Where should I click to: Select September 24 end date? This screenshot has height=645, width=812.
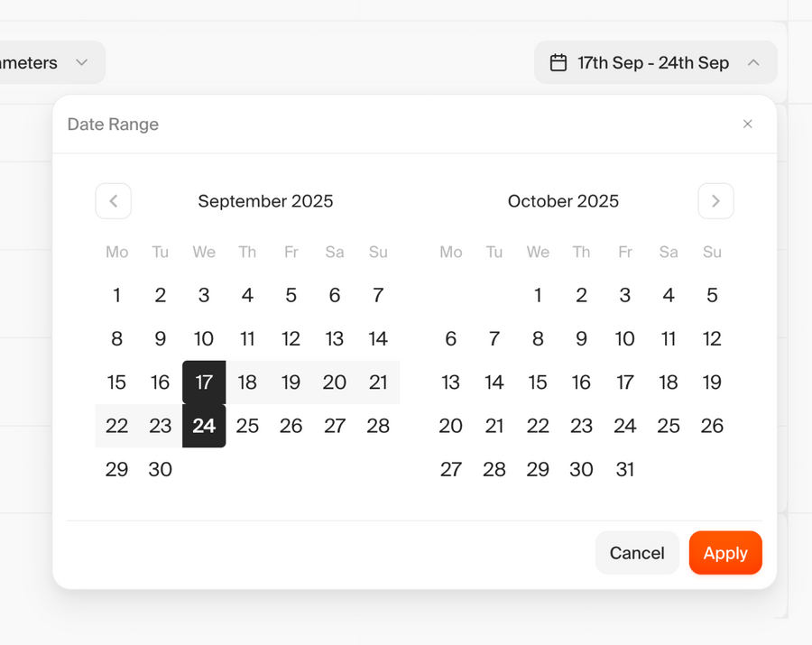point(204,426)
